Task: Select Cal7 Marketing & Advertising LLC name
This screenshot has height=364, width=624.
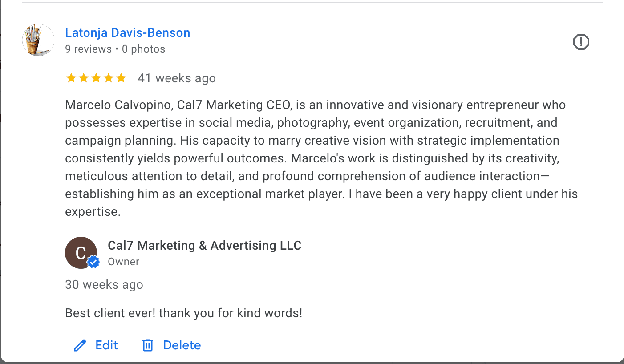Action: [x=205, y=245]
